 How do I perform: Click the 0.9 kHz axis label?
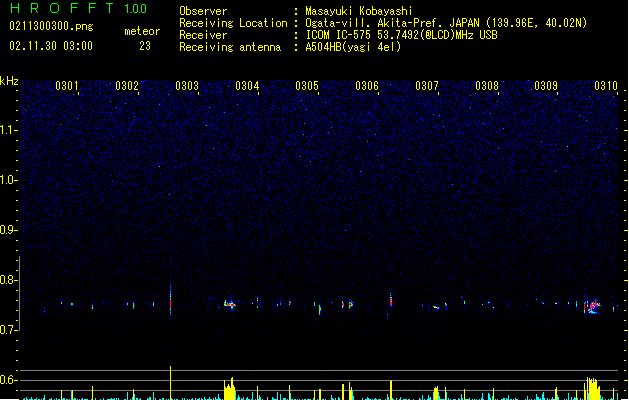(x=8, y=230)
